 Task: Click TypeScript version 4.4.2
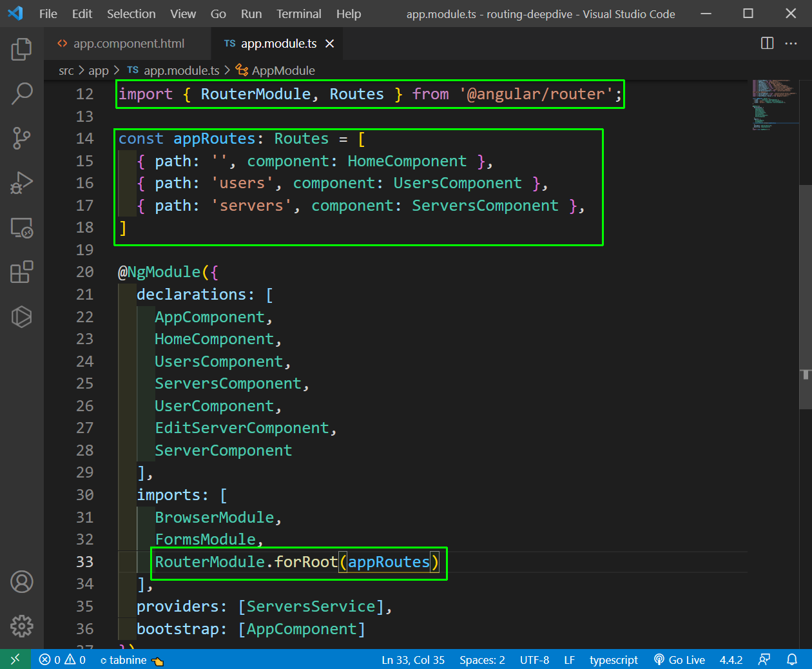[x=731, y=659]
